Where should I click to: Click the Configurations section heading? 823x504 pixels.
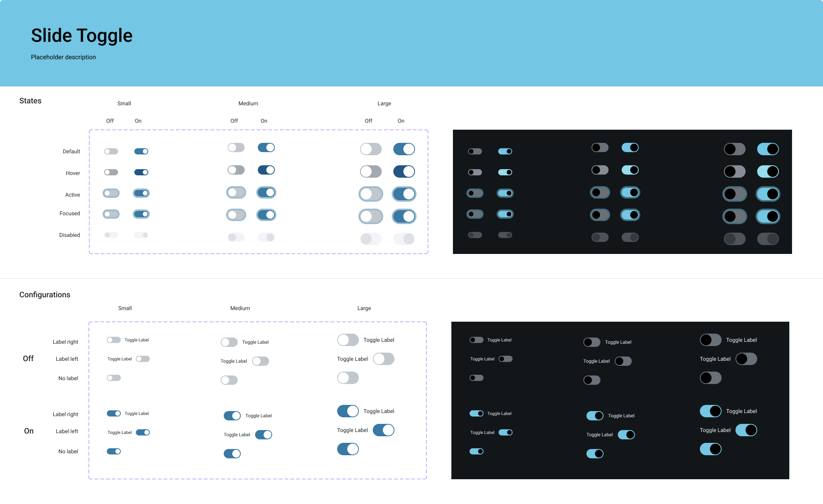(45, 295)
